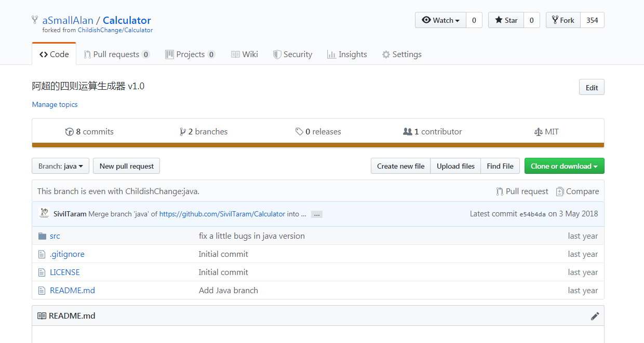The image size is (644, 343).
Task: Open the Branch: java selector
Action: [61, 166]
